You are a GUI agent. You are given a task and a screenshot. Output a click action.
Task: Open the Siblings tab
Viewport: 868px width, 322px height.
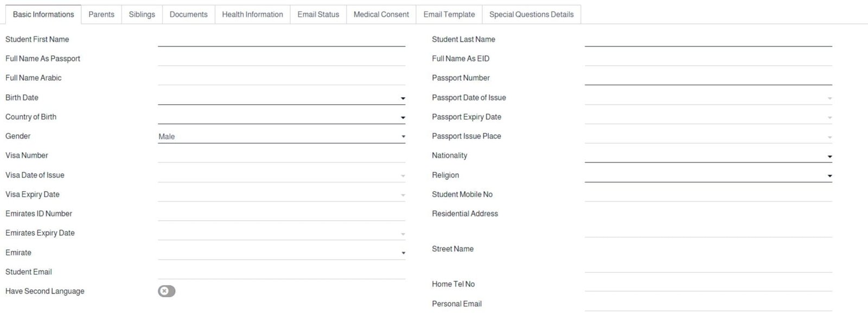tap(142, 15)
